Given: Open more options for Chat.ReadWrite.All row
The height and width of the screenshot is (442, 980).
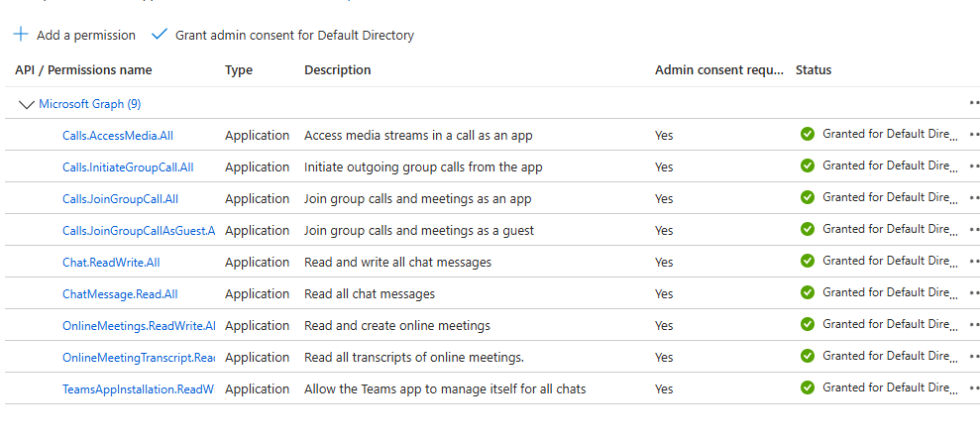Looking at the screenshot, I should [x=974, y=262].
